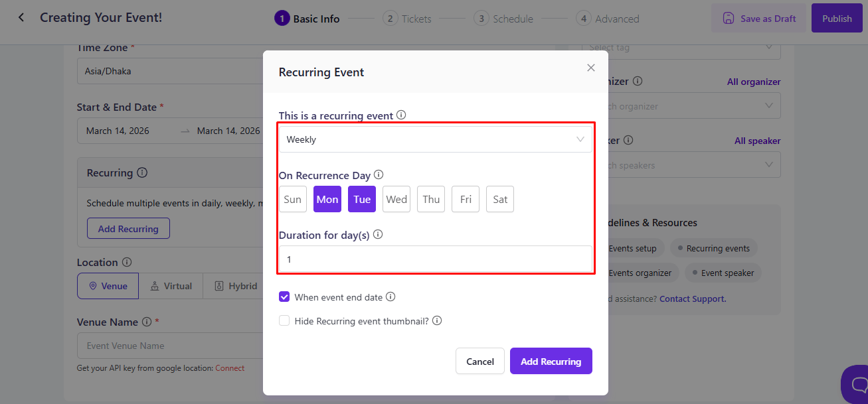Click the Duration for day(s) input field
Screen dimensions: 868x404
[435, 259]
